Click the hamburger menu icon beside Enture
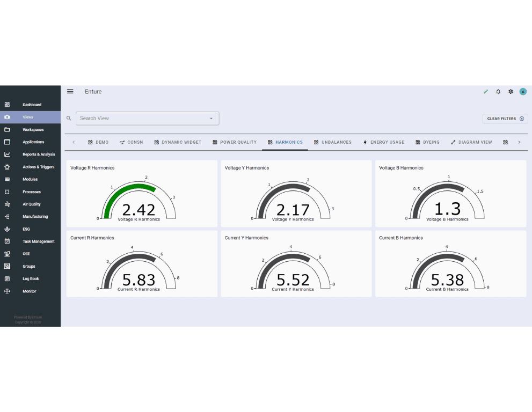532x412 pixels. click(x=70, y=92)
